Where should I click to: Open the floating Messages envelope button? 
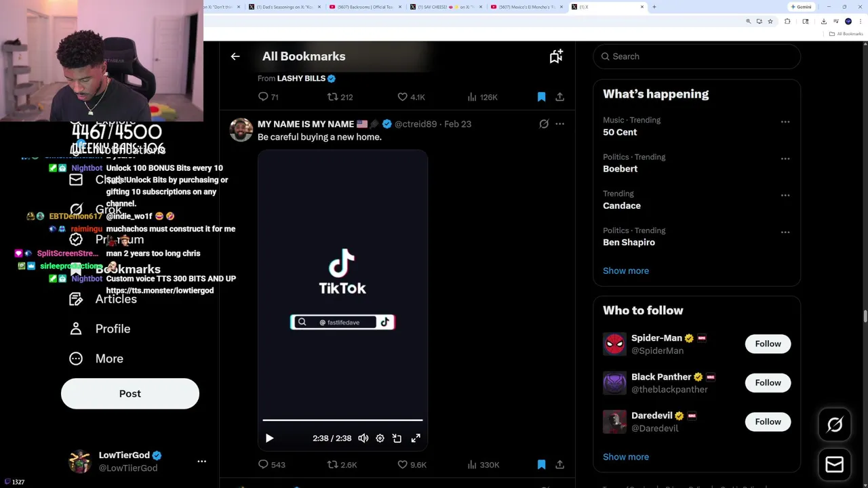(835, 464)
